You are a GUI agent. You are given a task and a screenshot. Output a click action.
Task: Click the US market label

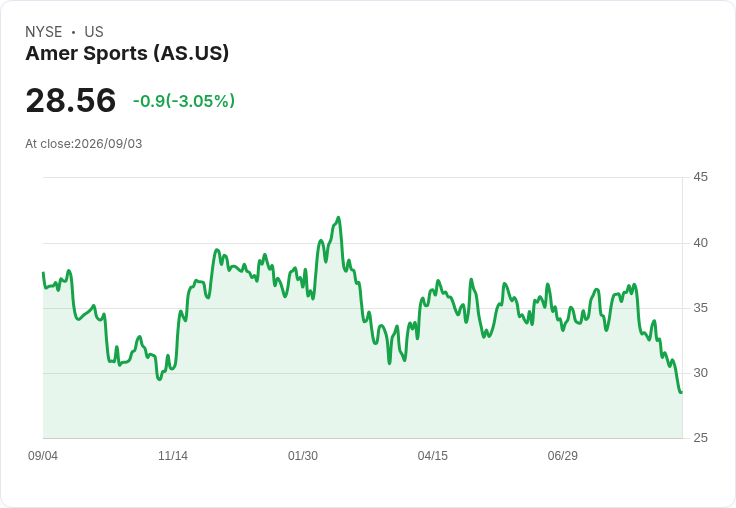tap(94, 32)
